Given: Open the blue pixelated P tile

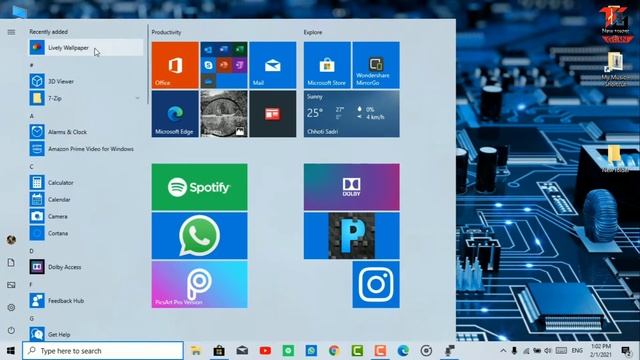Looking at the screenshot, I should point(351,236).
